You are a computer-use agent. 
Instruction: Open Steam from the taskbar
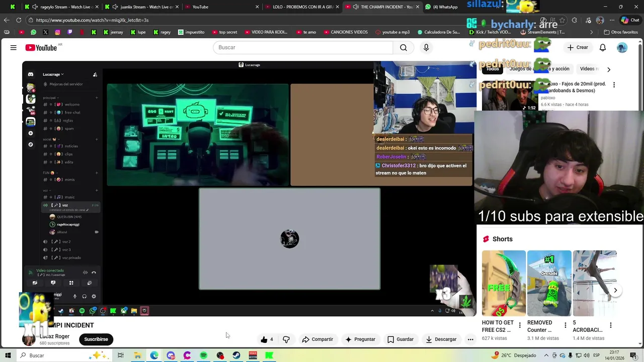(x=236, y=355)
